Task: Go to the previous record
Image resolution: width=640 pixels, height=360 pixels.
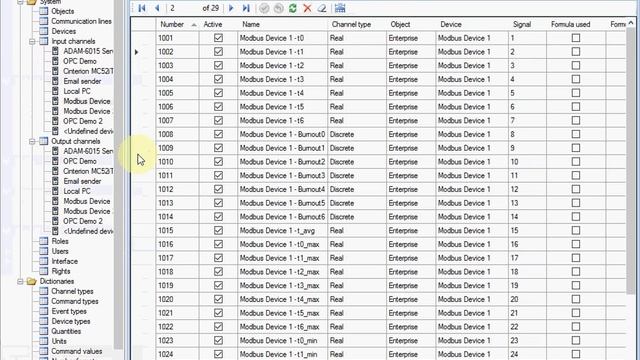Action: pos(157,8)
